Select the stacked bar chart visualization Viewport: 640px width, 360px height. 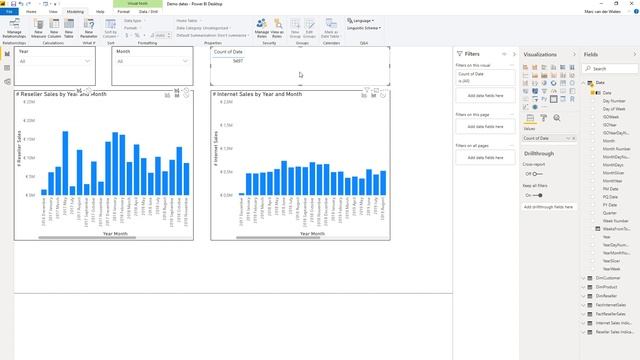[x=526, y=67]
